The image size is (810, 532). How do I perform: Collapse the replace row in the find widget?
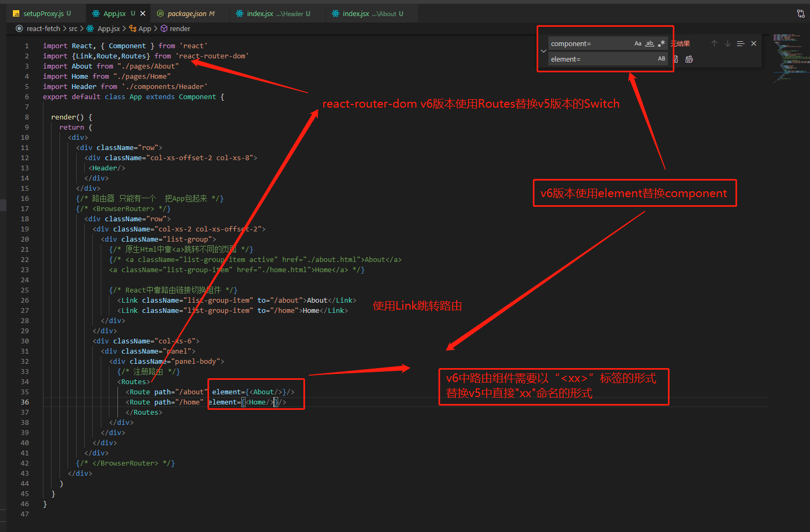coord(544,51)
